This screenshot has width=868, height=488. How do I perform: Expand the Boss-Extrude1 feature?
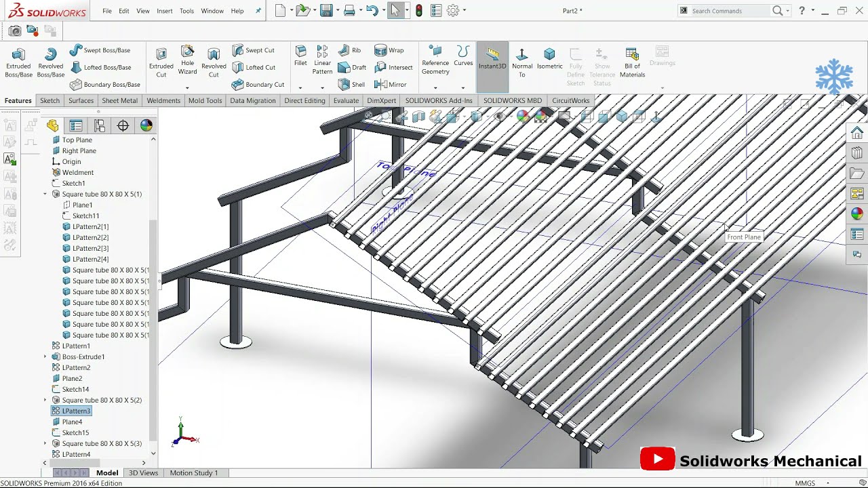[45, 357]
